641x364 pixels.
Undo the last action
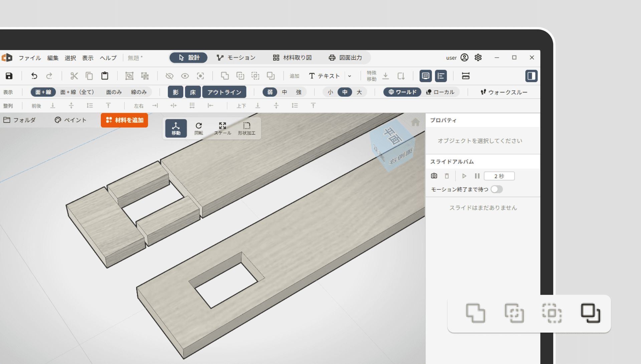tap(34, 76)
